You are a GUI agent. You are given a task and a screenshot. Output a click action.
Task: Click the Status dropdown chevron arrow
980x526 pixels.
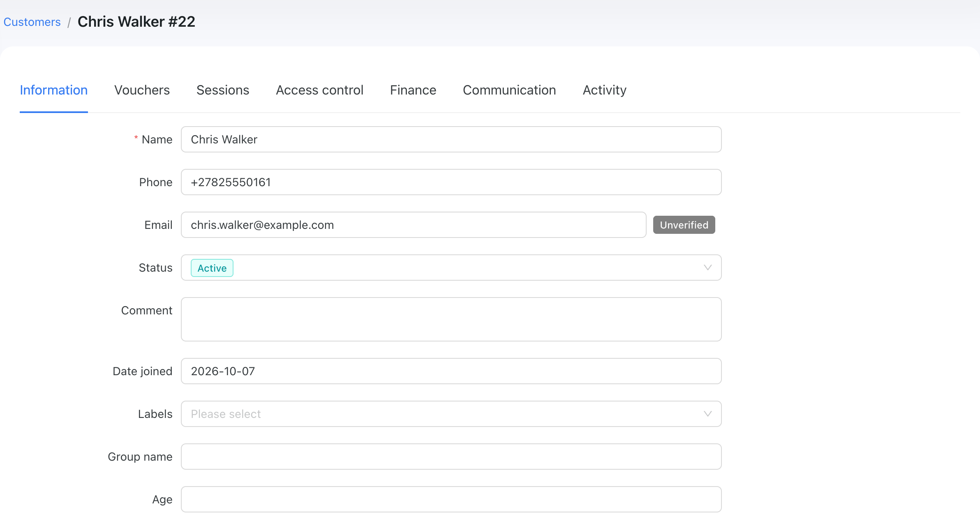tap(707, 268)
